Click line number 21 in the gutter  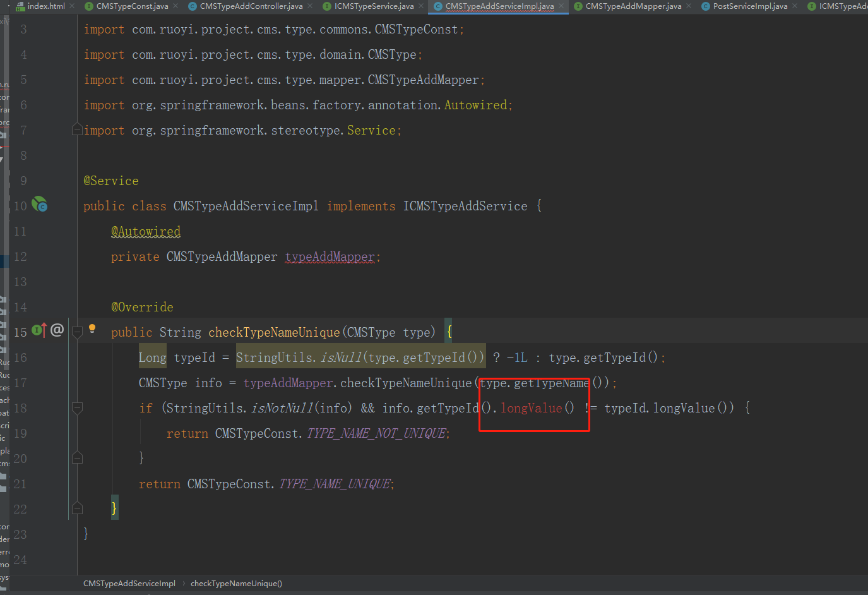[x=20, y=484]
